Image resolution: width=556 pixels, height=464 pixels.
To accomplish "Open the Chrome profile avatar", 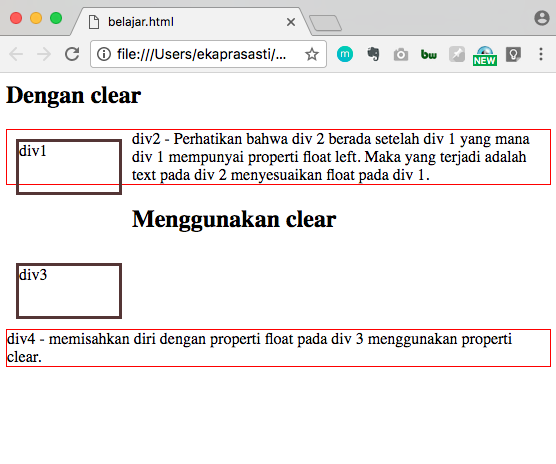I will pyautogui.click(x=542, y=18).
